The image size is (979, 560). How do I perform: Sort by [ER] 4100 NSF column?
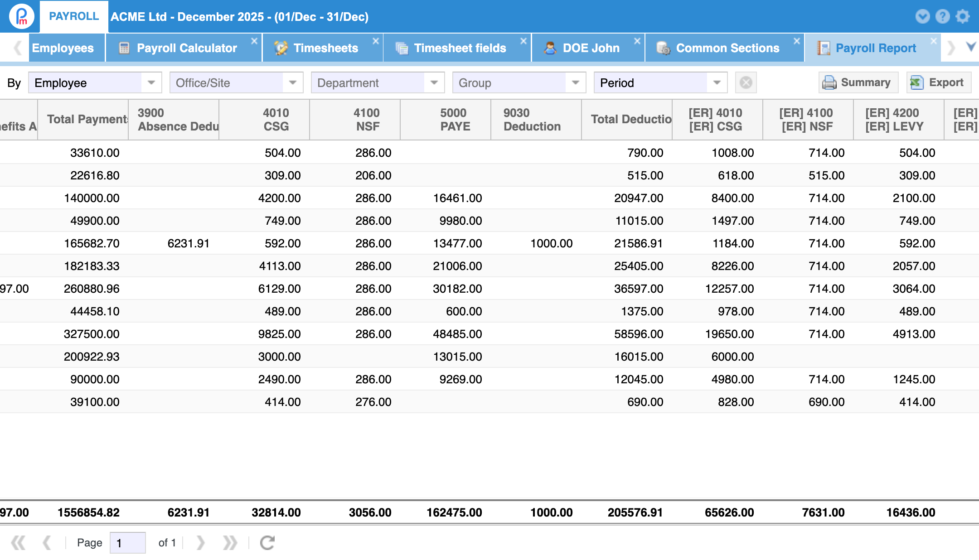tap(808, 120)
